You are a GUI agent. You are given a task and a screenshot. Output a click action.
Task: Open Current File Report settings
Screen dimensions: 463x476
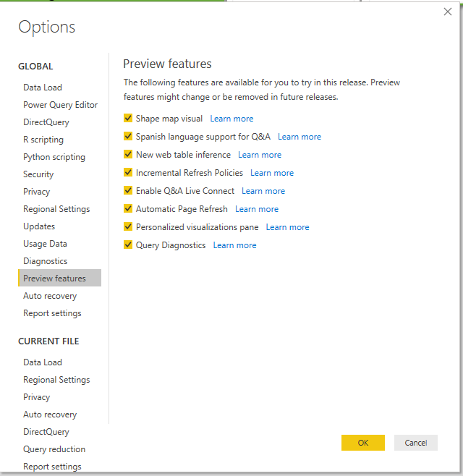coord(52,467)
